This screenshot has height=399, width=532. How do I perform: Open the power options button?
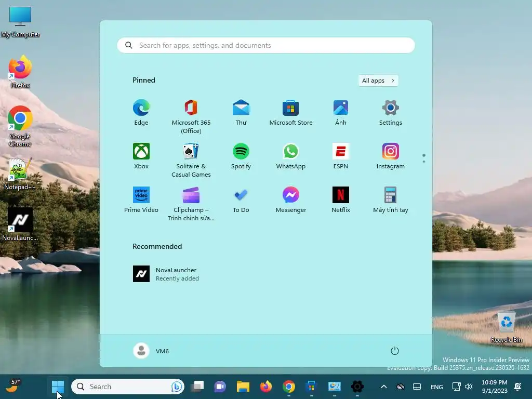coord(395,351)
